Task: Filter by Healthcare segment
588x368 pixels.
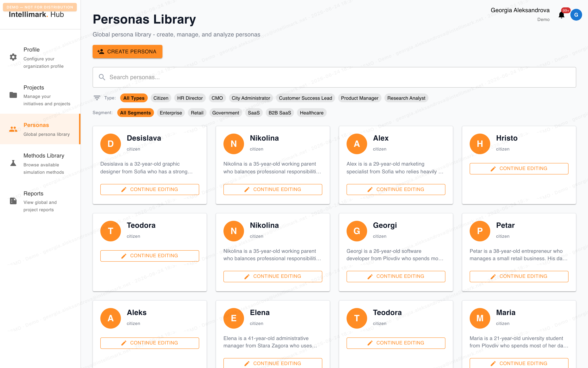Action: tap(311, 113)
